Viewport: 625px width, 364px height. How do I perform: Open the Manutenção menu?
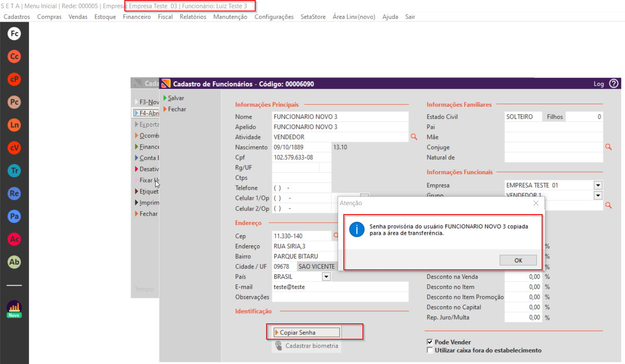pyautogui.click(x=230, y=17)
